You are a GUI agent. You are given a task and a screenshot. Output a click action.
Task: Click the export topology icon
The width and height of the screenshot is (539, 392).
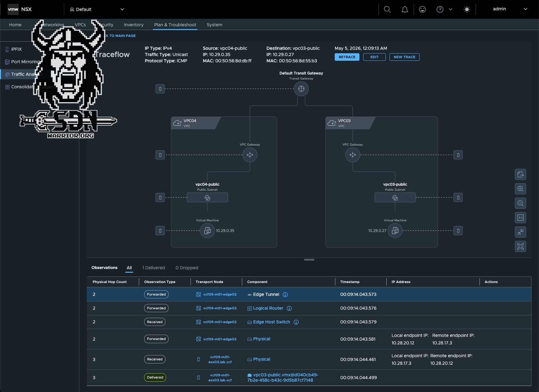click(521, 174)
